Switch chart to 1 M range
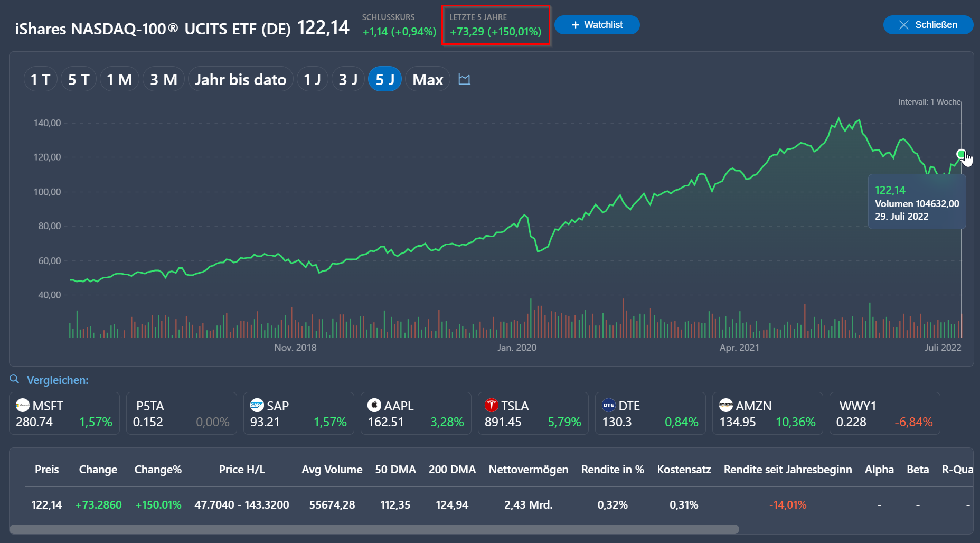 point(119,79)
